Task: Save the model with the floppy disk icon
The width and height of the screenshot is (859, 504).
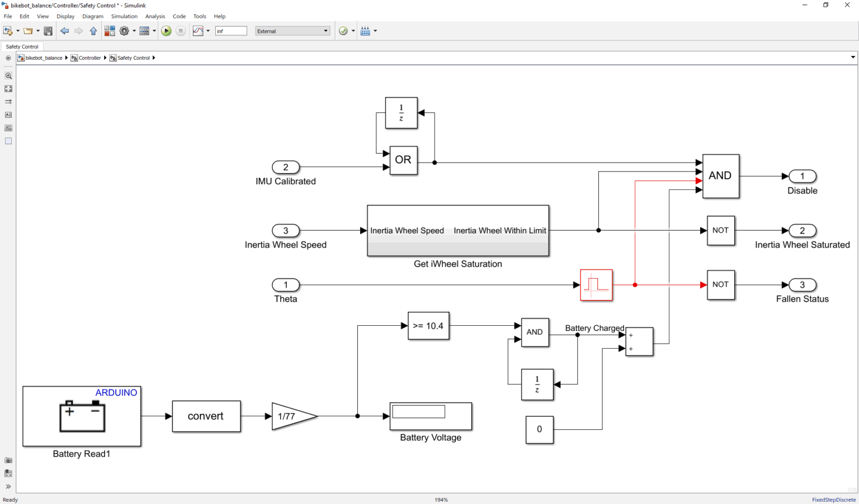Action: click(48, 31)
